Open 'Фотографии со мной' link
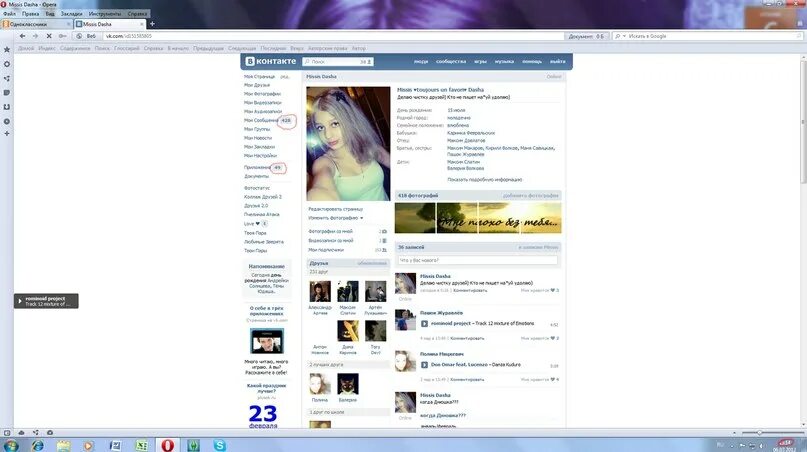 click(330, 232)
